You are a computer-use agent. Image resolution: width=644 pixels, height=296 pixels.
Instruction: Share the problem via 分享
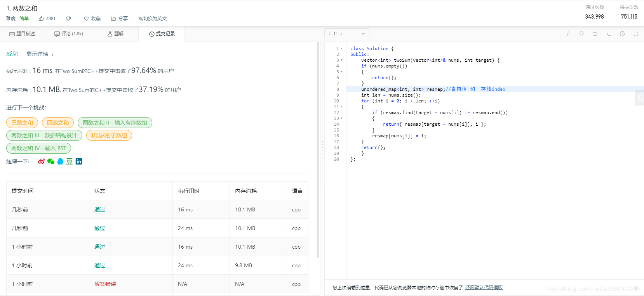[119, 19]
